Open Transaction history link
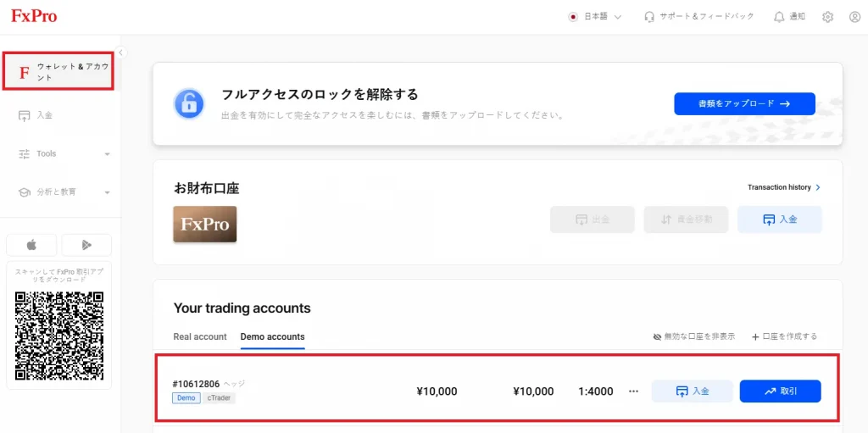Viewport: 868px width, 433px height. pos(784,188)
